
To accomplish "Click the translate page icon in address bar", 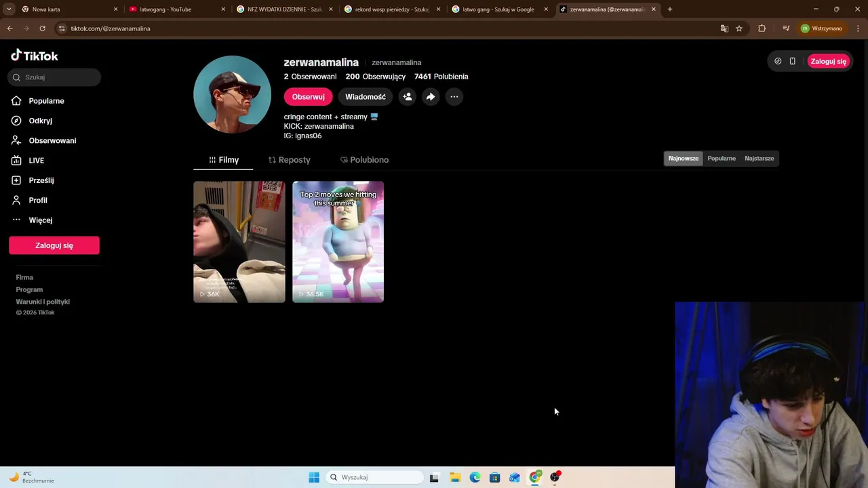I will coord(724,28).
